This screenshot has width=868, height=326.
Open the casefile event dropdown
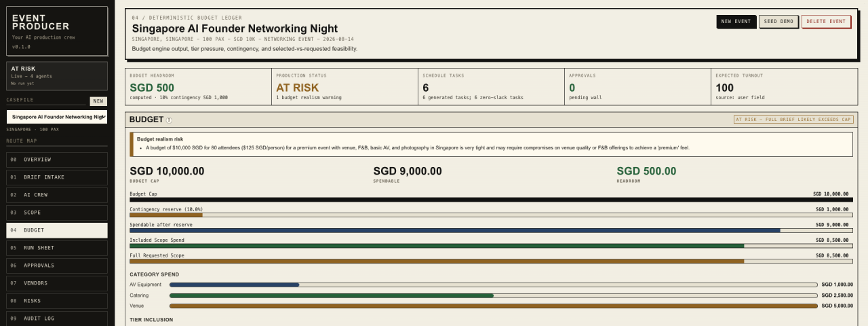coord(57,117)
